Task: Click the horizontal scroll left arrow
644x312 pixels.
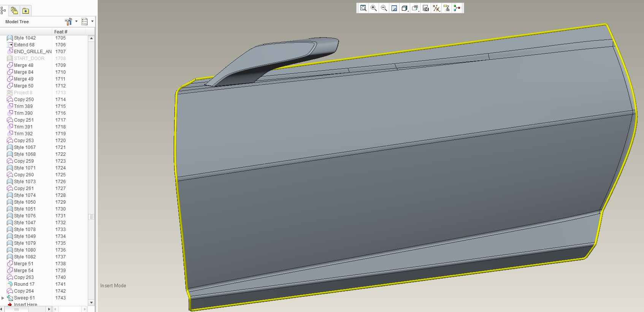Action: [x=2, y=309]
